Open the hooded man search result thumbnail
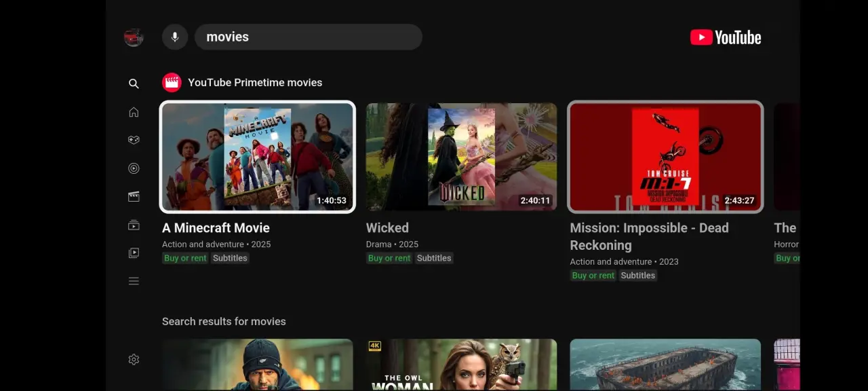868x391 pixels. (258, 365)
